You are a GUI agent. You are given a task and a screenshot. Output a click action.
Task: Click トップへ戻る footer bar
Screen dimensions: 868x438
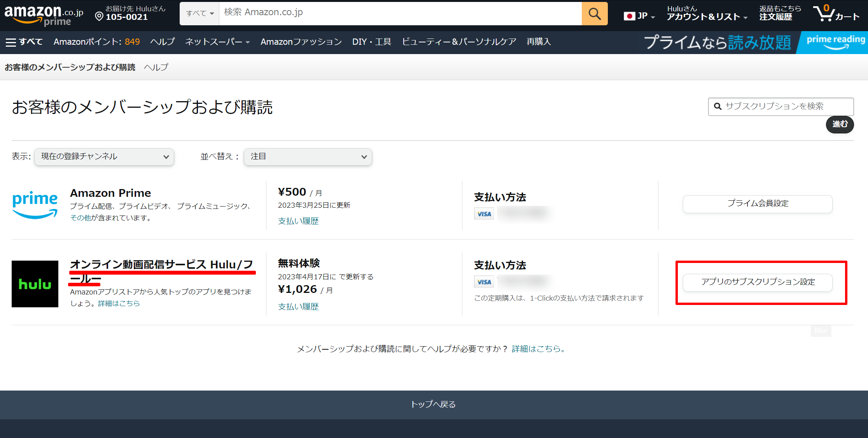coord(434,405)
